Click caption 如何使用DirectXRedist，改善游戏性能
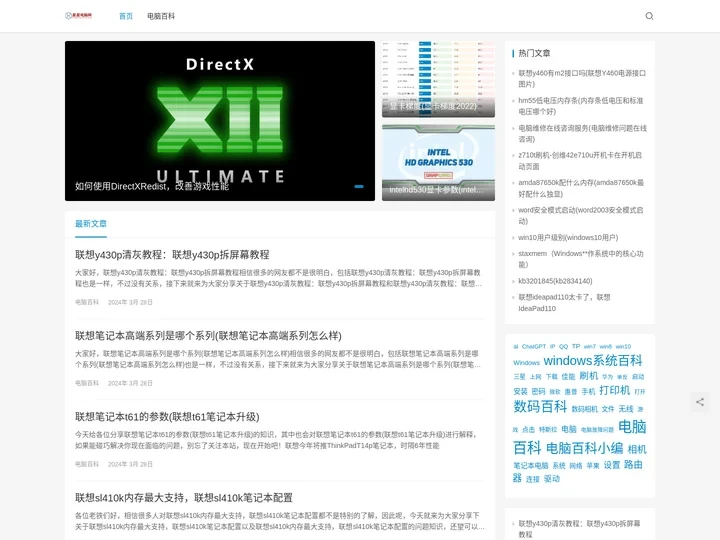720x540 pixels. (x=152, y=186)
